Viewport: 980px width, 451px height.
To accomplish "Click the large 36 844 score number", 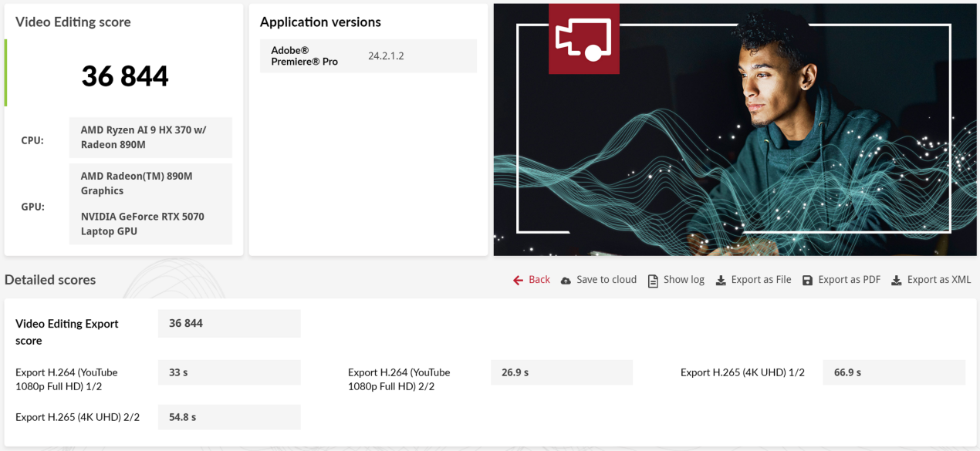I will click(125, 76).
